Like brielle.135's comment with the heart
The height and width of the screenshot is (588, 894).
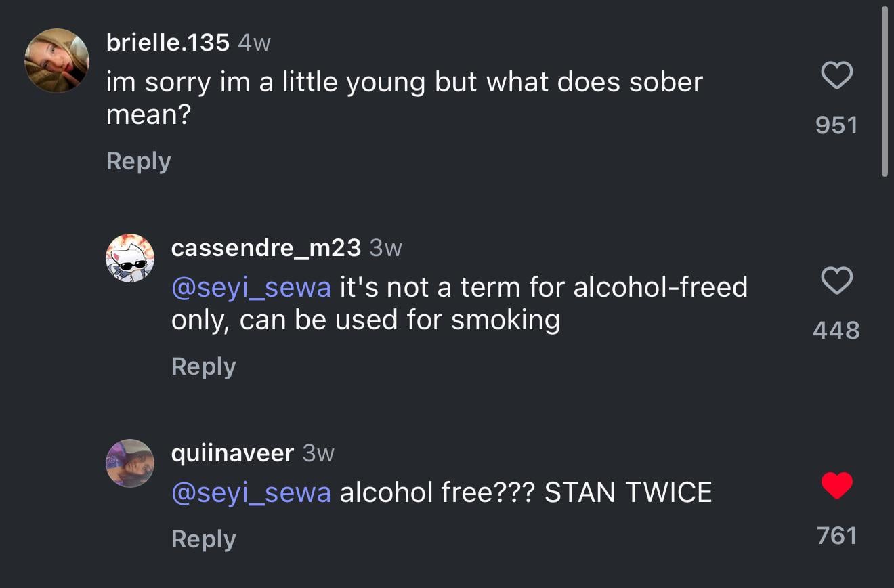[x=836, y=75]
